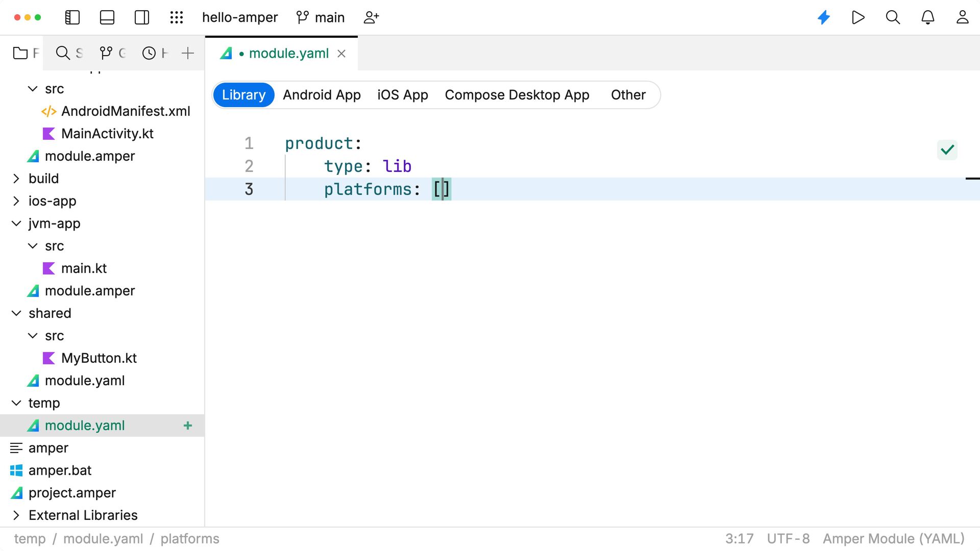Image resolution: width=980 pixels, height=551 pixels.
Task: Open the amper script file
Action: tap(48, 448)
